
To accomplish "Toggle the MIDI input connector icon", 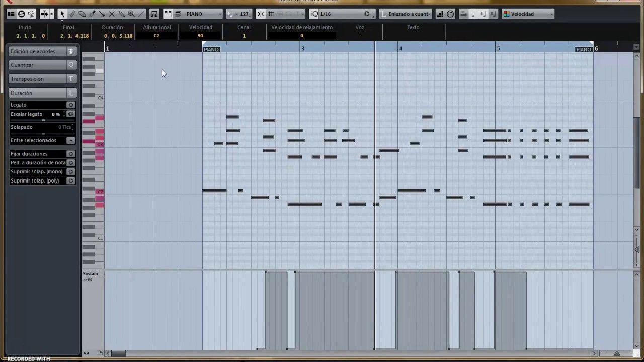I will tap(450, 14).
